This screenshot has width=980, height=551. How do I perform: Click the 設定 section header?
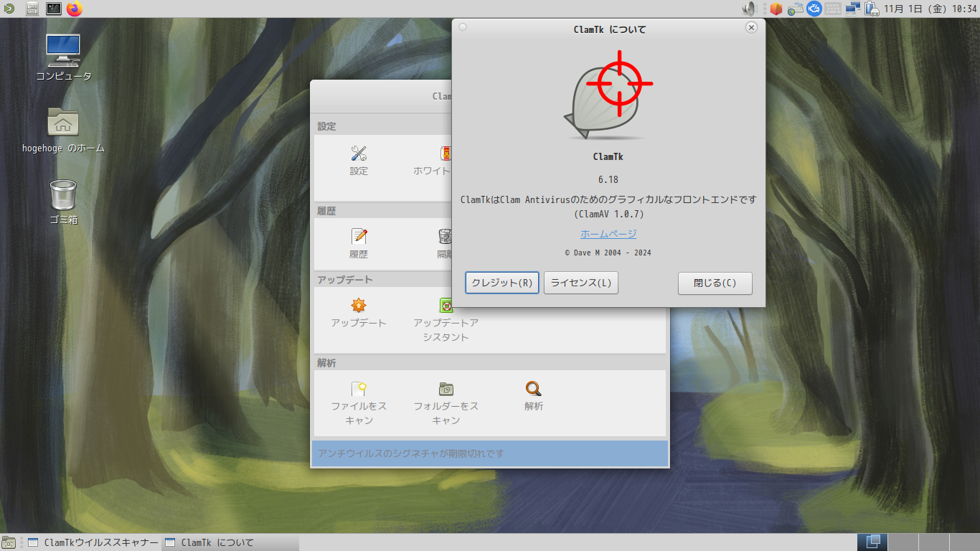326,126
